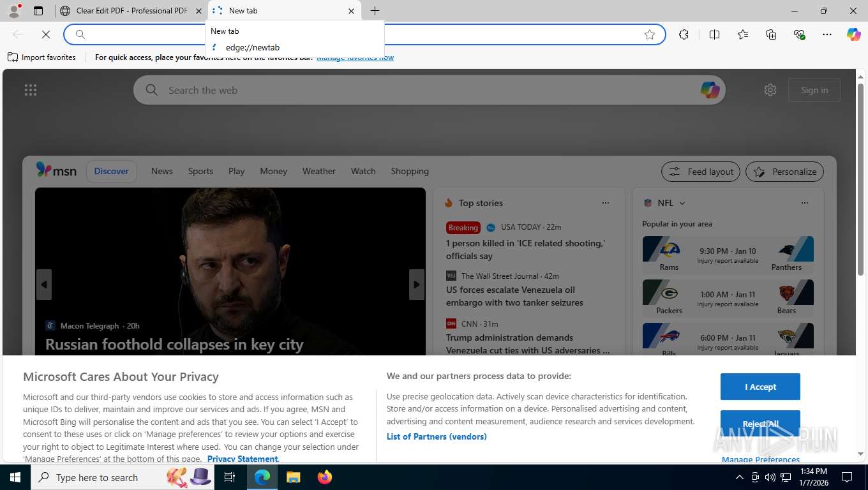
Task: Click Import favorites button
Action: (x=41, y=57)
